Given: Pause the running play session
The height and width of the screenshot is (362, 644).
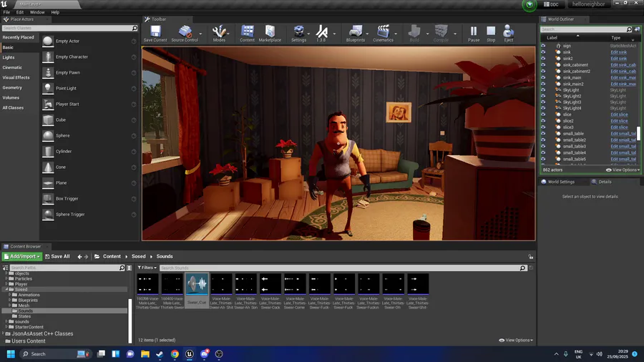Looking at the screenshot, I should [474, 31].
